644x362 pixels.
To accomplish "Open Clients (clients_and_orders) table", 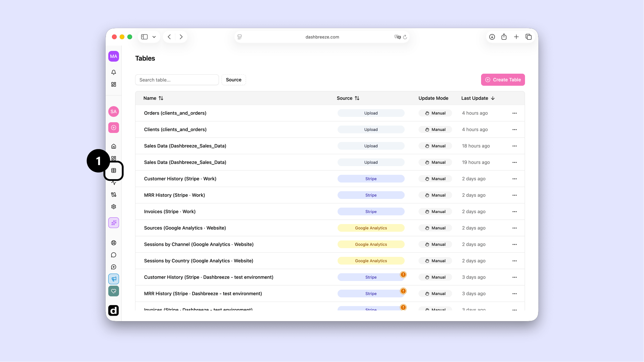I will coord(175,130).
